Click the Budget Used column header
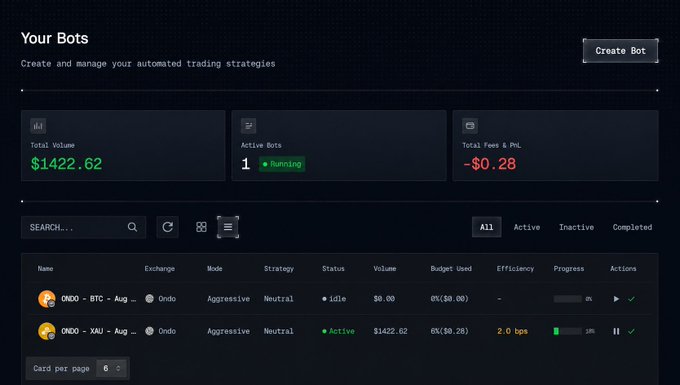 451,269
